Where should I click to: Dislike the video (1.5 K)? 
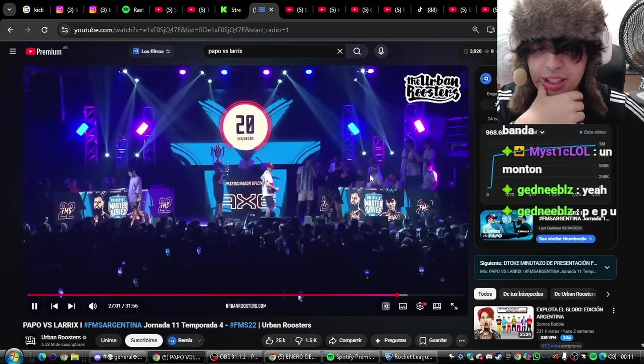306,341
